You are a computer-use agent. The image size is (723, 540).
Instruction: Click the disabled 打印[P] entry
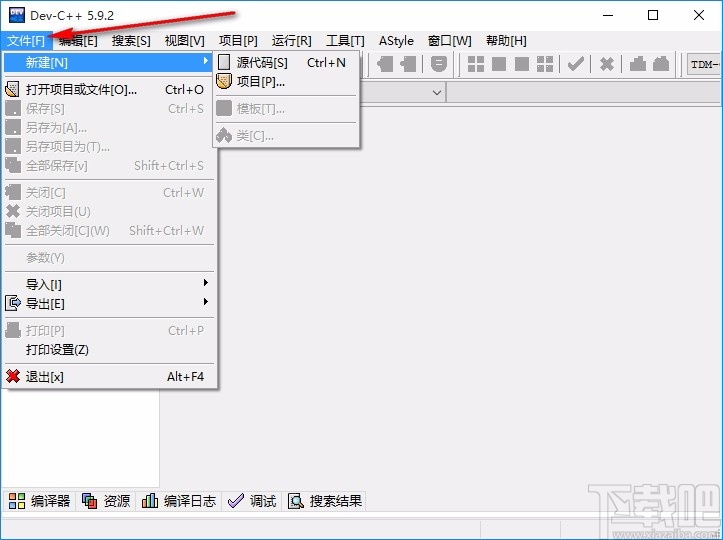point(109,331)
